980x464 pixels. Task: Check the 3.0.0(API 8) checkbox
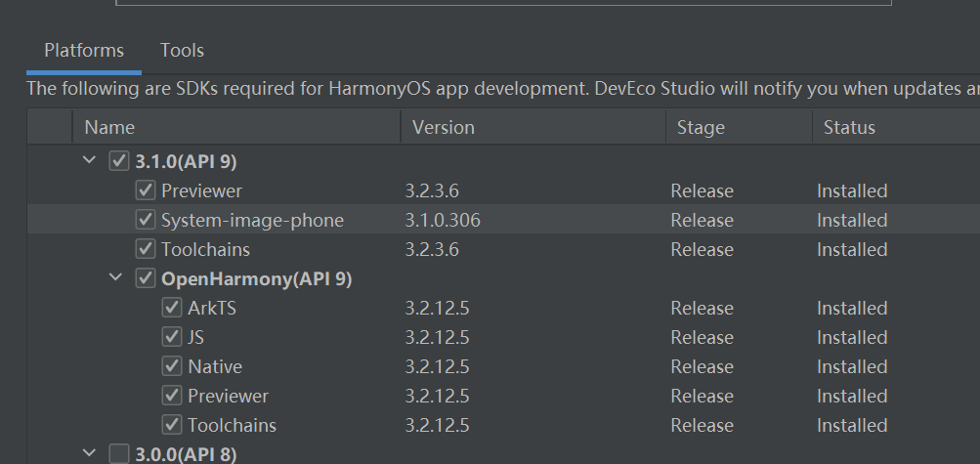coord(119,453)
